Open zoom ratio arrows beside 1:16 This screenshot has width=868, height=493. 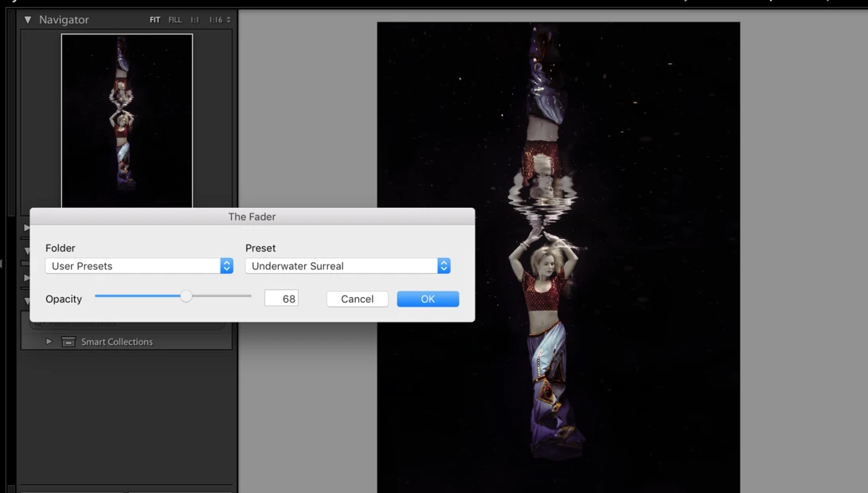coord(229,20)
